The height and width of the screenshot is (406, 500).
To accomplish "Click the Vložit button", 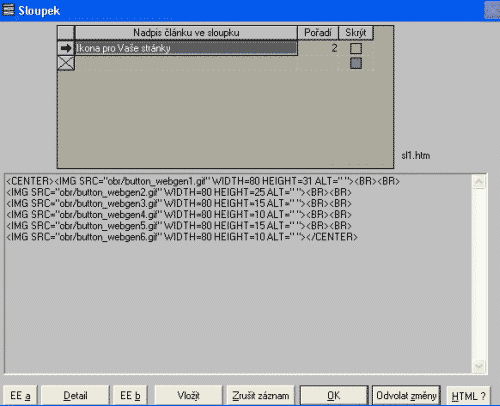I will [188, 396].
